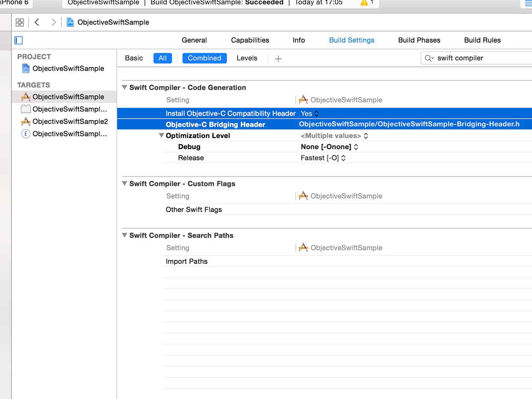
Task: Open the Info tab
Action: [299, 40]
